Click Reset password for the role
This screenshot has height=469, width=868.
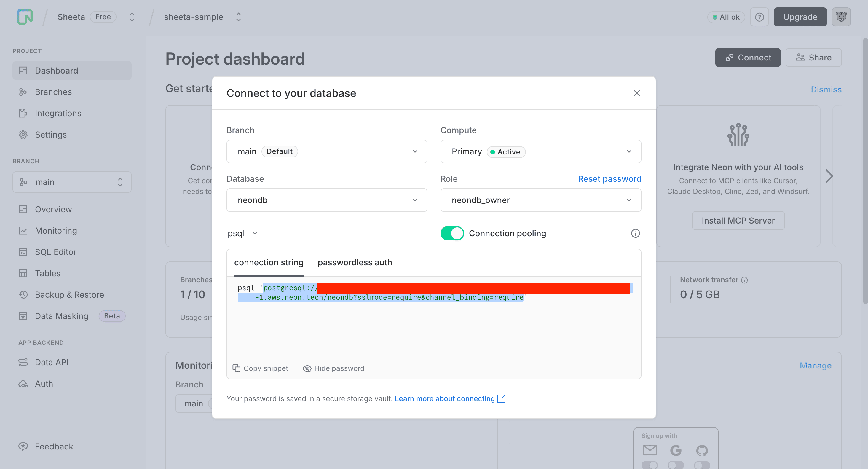[x=609, y=178]
